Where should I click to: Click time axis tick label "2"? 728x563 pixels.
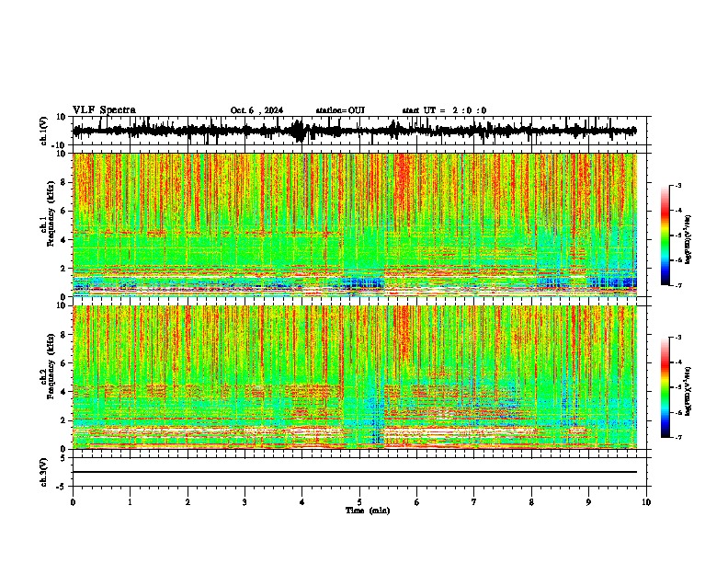[x=188, y=502]
